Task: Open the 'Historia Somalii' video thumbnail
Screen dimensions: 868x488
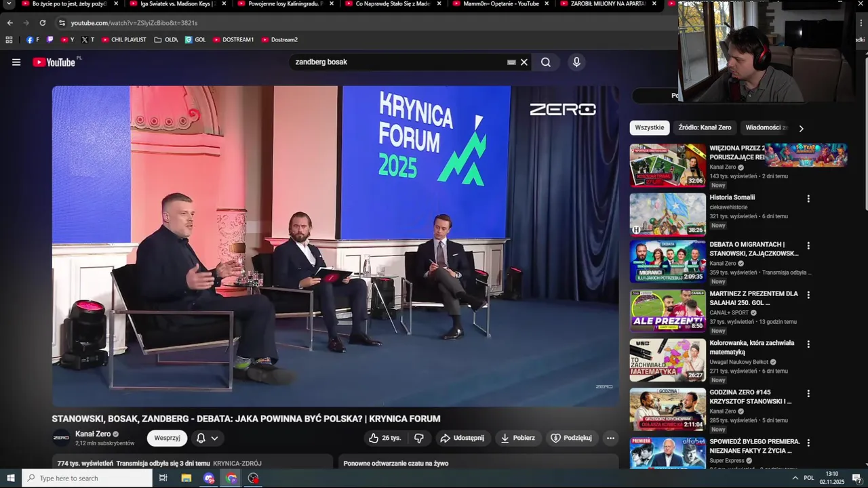Action: point(667,214)
